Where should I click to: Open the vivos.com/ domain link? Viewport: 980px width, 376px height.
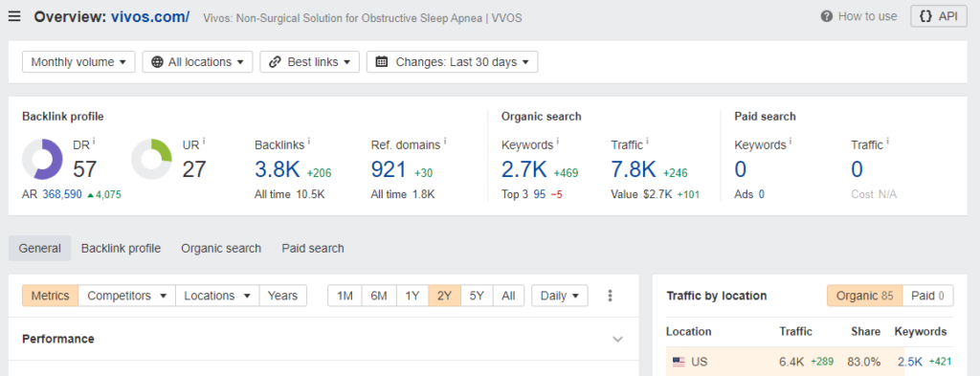pyautogui.click(x=150, y=17)
